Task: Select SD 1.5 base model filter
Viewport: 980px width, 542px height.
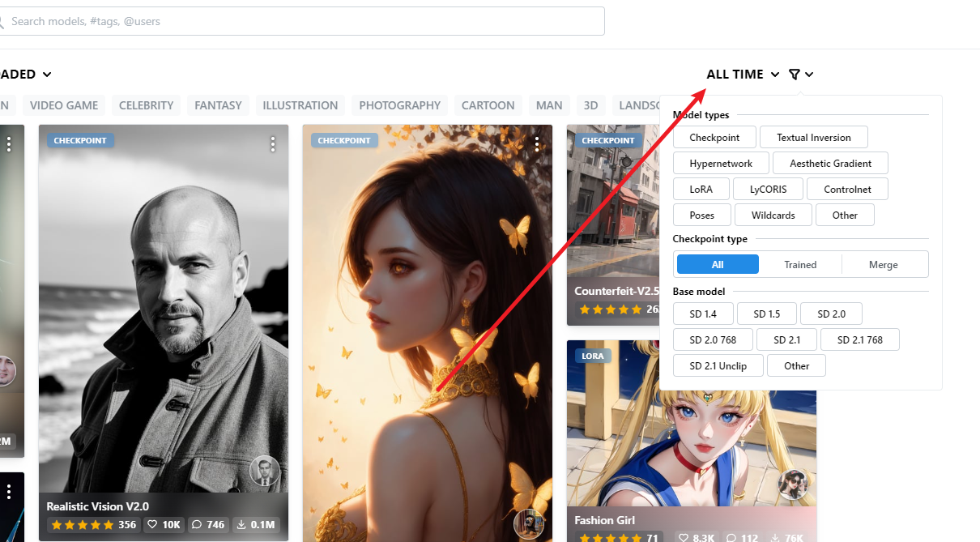Action: [766, 314]
